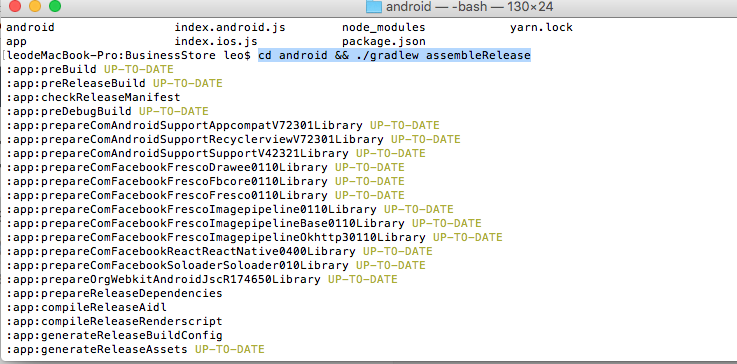Click 'index.ios.js' in the file listing
The height and width of the screenshot is (364, 737).
(216, 41)
